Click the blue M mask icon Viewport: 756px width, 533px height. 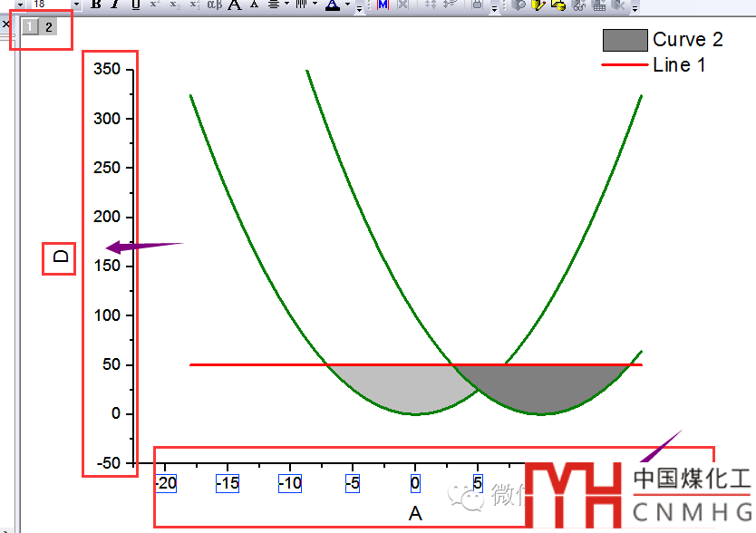[x=382, y=5]
